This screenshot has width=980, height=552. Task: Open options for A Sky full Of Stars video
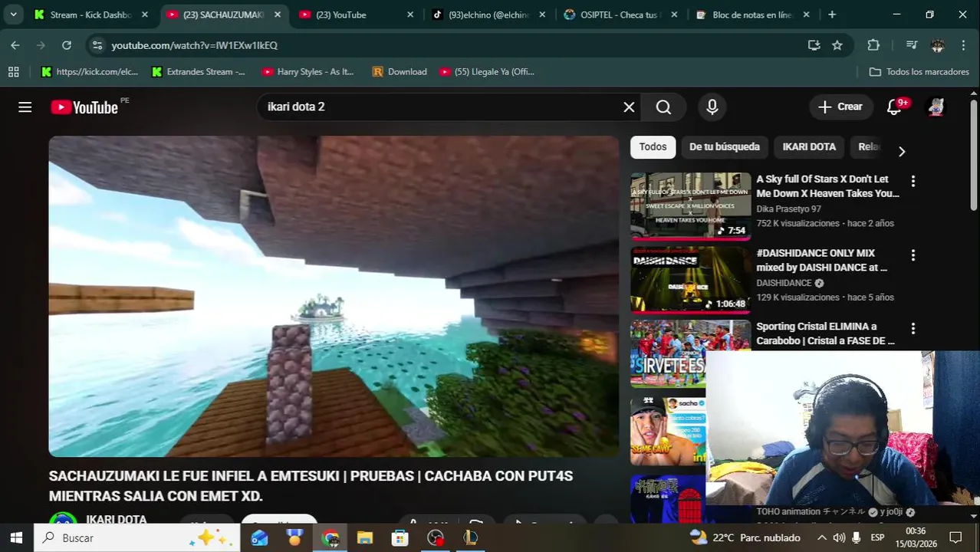coord(913,181)
